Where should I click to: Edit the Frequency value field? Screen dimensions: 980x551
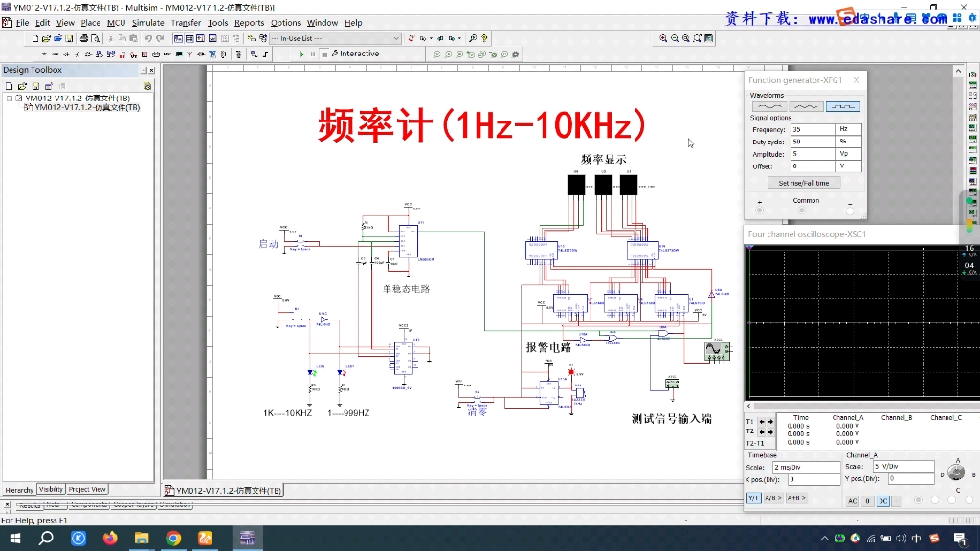pyautogui.click(x=813, y=129)
